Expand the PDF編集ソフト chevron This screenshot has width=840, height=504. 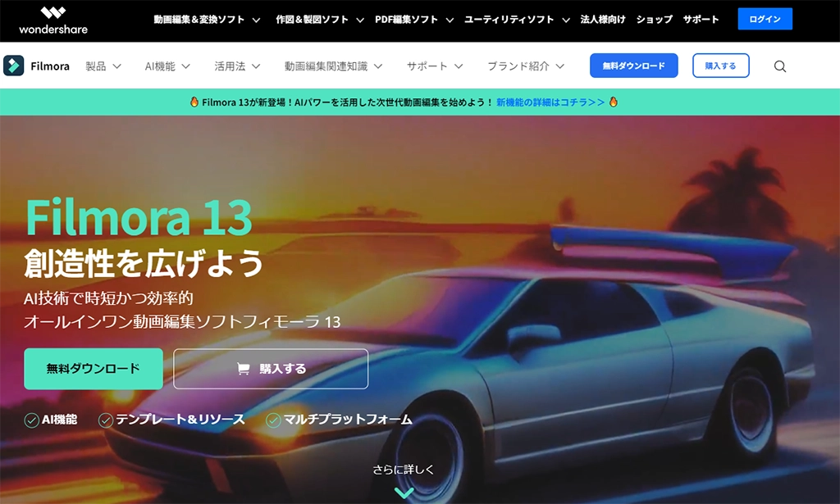[x=450, y=20]
